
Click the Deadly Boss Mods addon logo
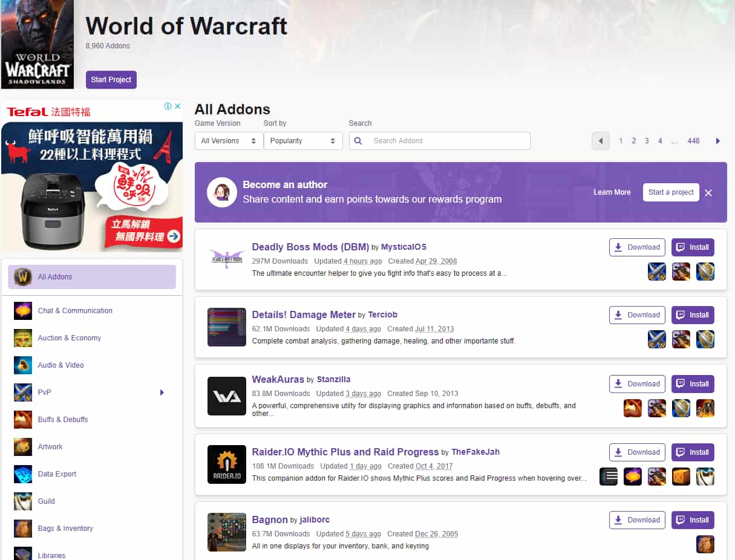click(x=226, y=259)
